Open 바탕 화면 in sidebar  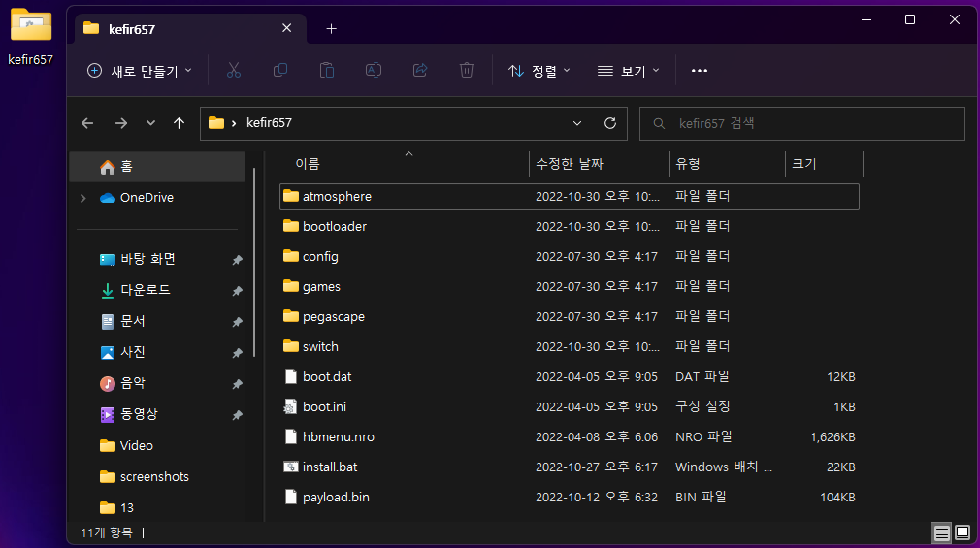157,259
